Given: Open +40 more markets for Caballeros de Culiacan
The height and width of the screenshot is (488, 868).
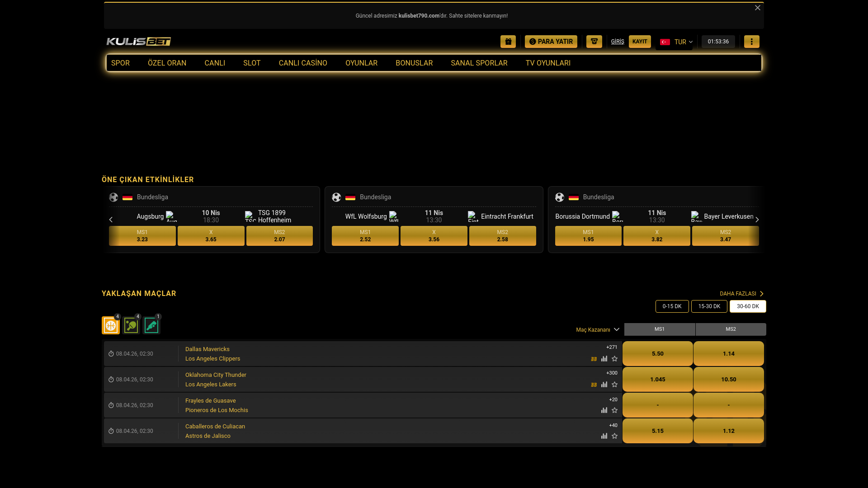Looking at the screenshot, I should pyautogui.click(x=613, y=426).
